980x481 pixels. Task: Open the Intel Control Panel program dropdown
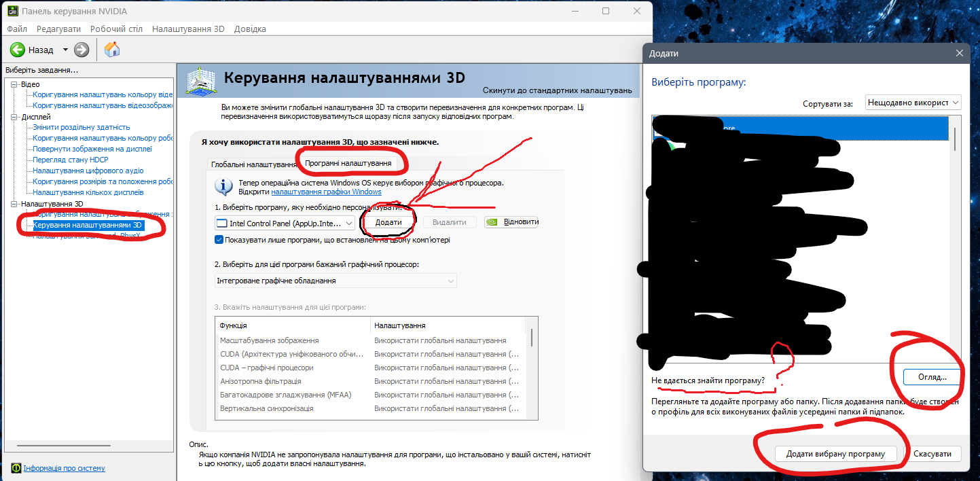285,223
